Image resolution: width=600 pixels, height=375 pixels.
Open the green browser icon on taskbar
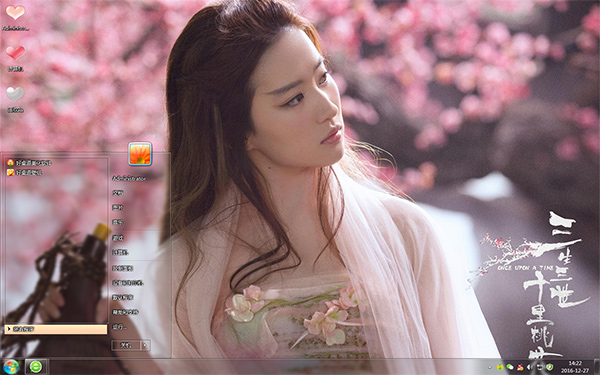tap(36, 367)
